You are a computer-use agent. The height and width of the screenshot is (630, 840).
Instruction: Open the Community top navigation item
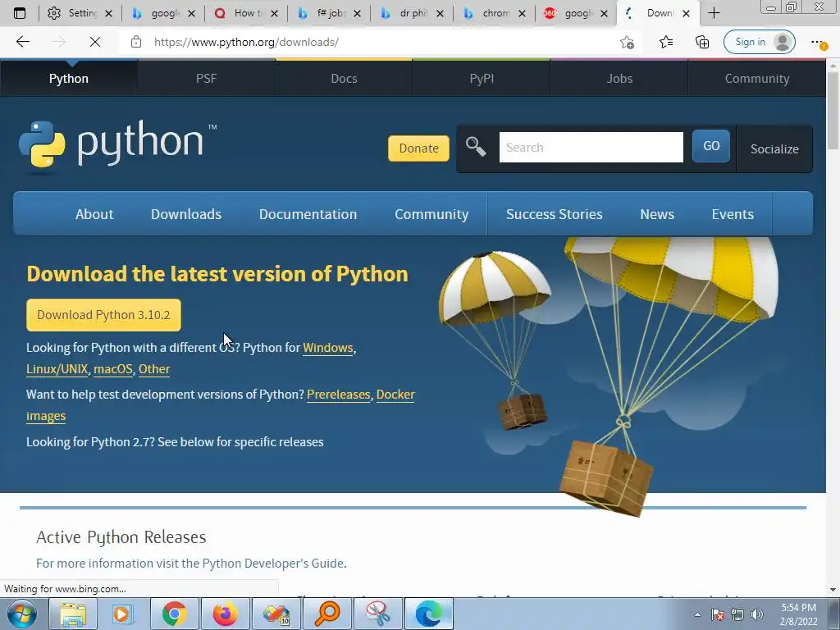click(x=757, y=78)
